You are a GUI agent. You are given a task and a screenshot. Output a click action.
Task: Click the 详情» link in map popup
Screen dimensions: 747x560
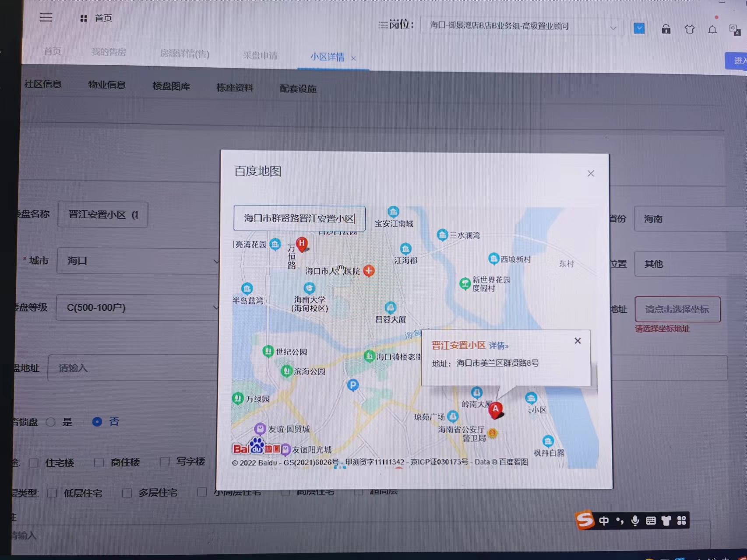pos(498,346)
